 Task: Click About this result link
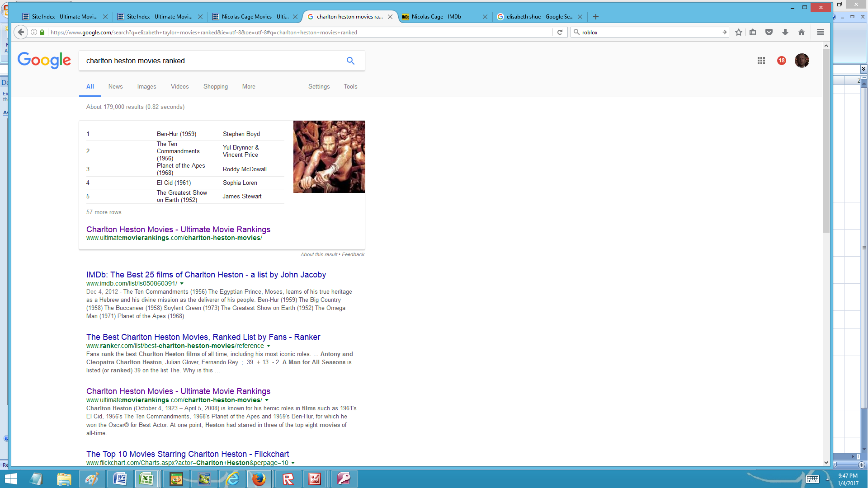click(319, 255)
